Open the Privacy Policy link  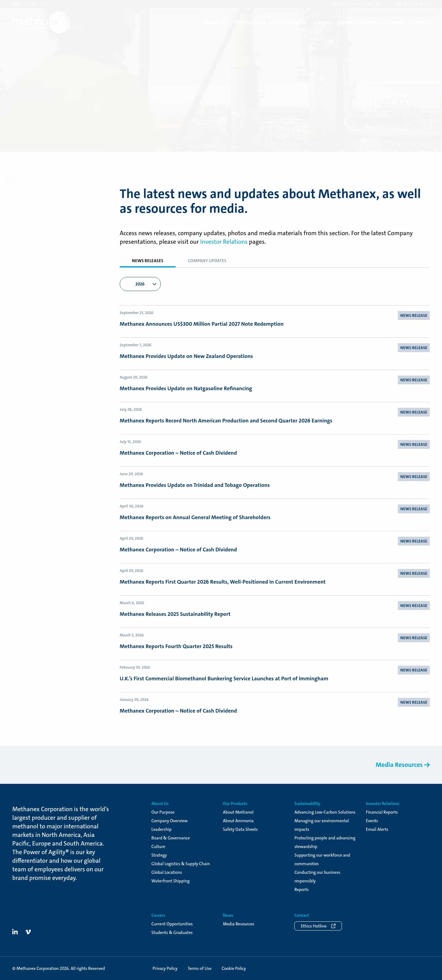click(x=165, y=968)
